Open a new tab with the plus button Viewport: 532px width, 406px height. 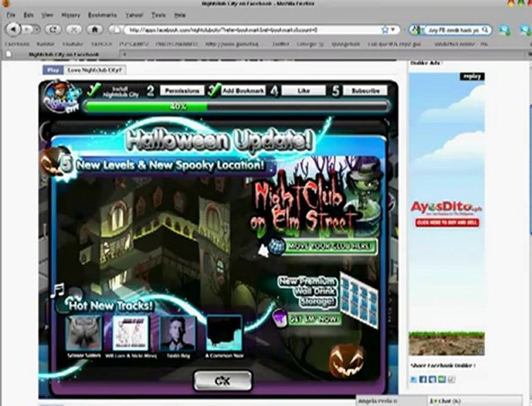125,54
